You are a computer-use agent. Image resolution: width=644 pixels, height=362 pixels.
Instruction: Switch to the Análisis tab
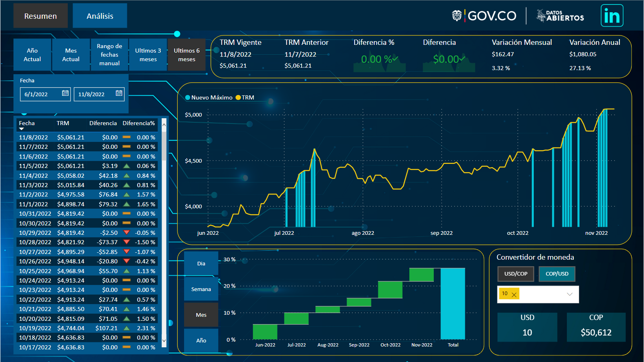pyautogui.click(x=100, y=16)
